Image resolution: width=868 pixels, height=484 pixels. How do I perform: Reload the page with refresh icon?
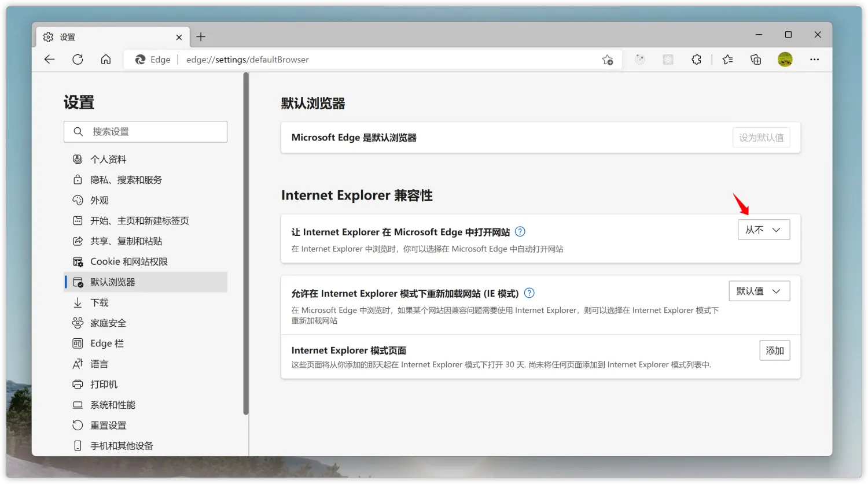point(78,60)
